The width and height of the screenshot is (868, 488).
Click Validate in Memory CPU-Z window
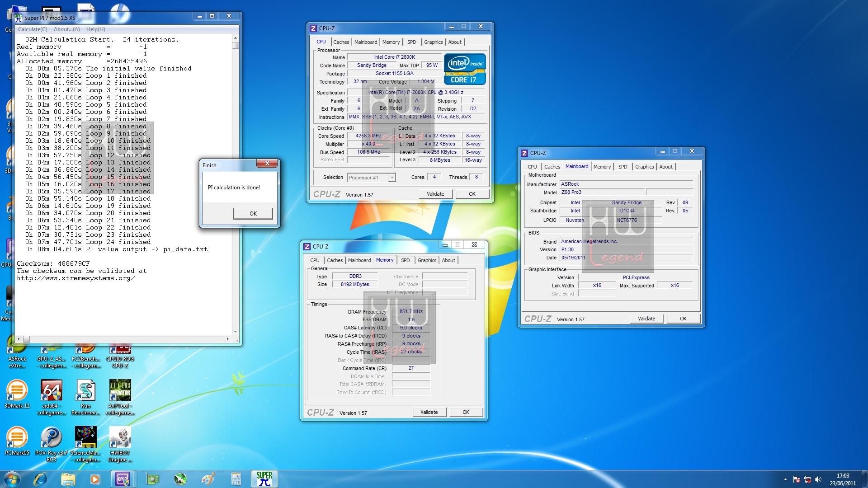click(x=429, y=412)
